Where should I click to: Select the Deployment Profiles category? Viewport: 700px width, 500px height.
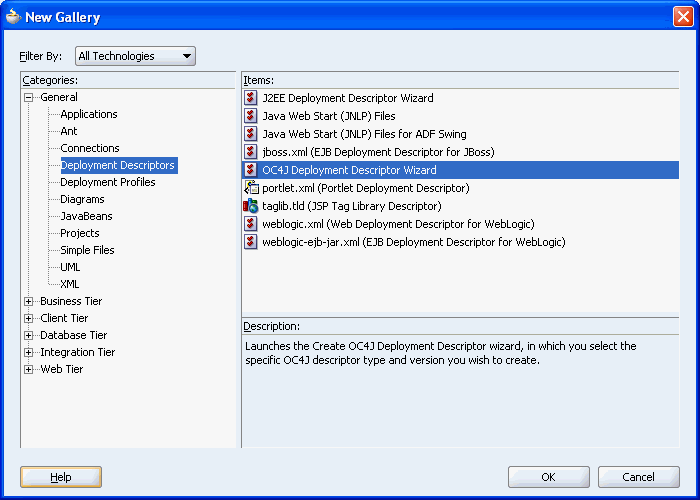pyautogui.click(x=108, y=182)
